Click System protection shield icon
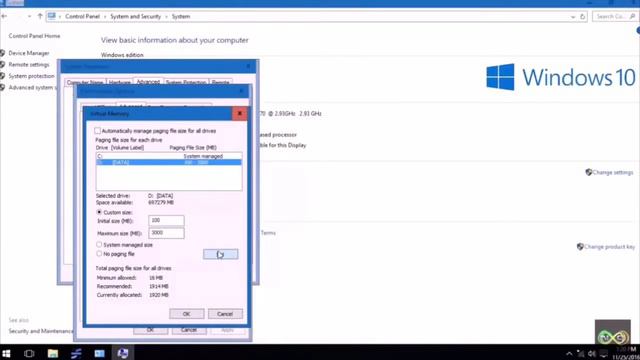This screenshot has width=640, height=360. [2, 76]
